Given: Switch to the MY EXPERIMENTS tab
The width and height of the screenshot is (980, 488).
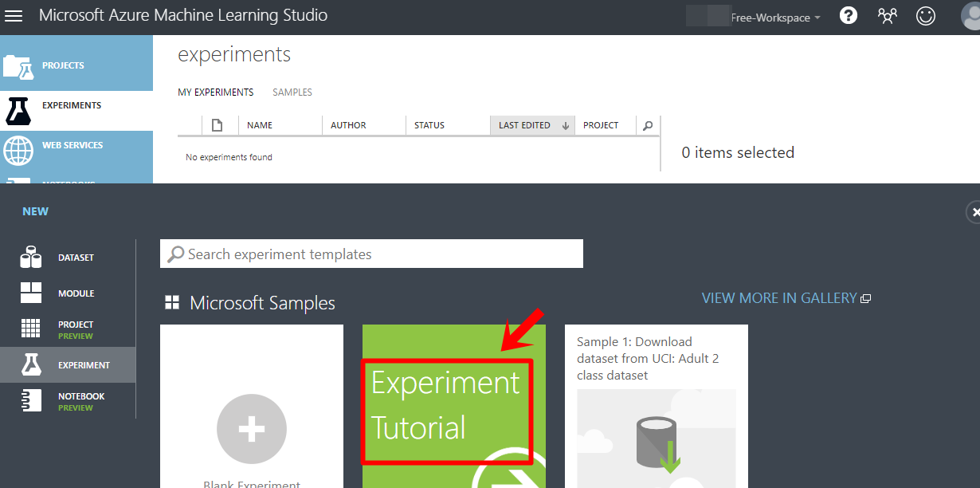Looking at the screenshot, I should click(215, 92).
